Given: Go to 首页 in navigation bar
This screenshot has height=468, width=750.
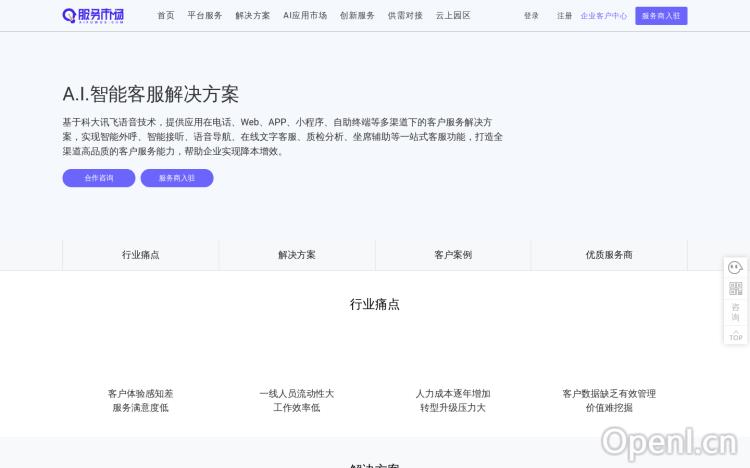Looking at the screenshot, I should point(165,16).
